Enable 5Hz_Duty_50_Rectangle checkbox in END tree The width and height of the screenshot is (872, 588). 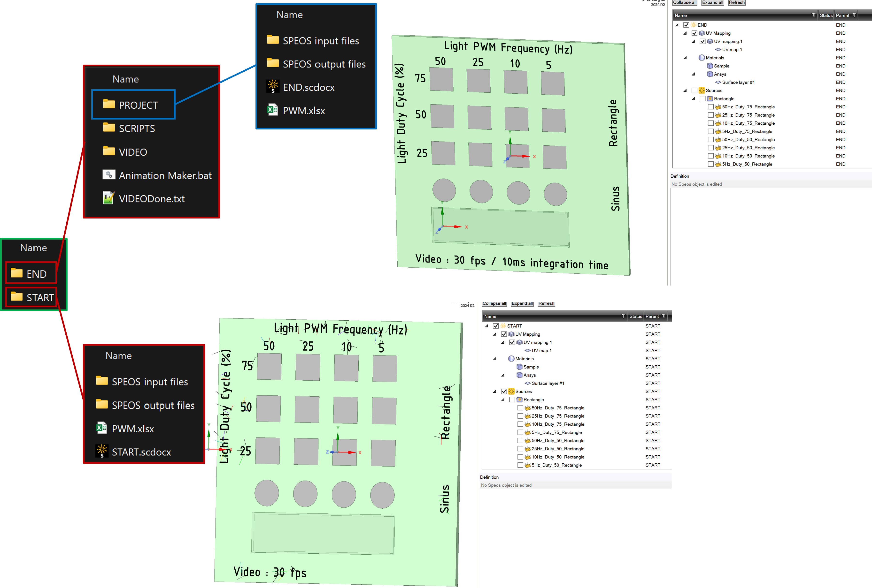pos(711,164)
